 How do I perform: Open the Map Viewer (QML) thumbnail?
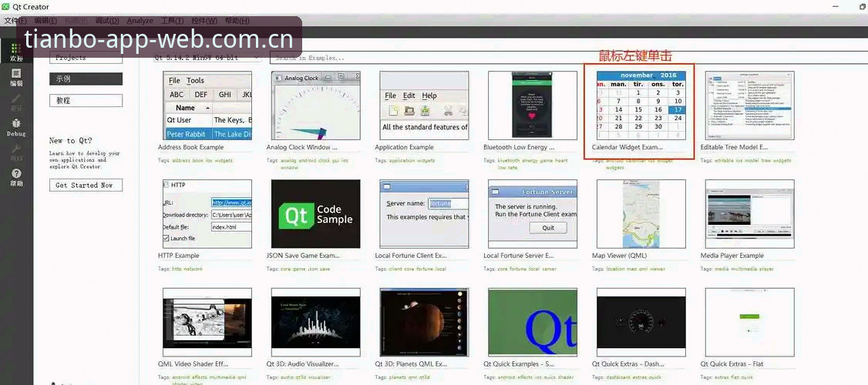point(641,213)
